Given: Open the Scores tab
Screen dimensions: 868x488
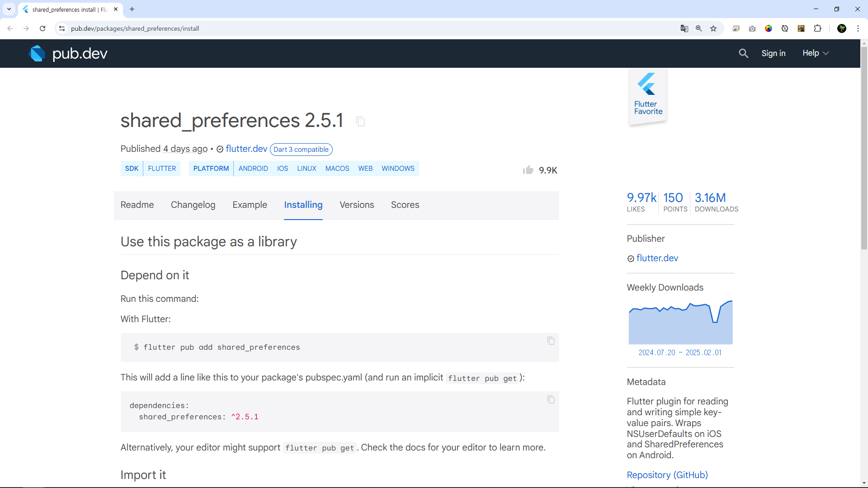Looking at the screenshot, I should (405, 205).
